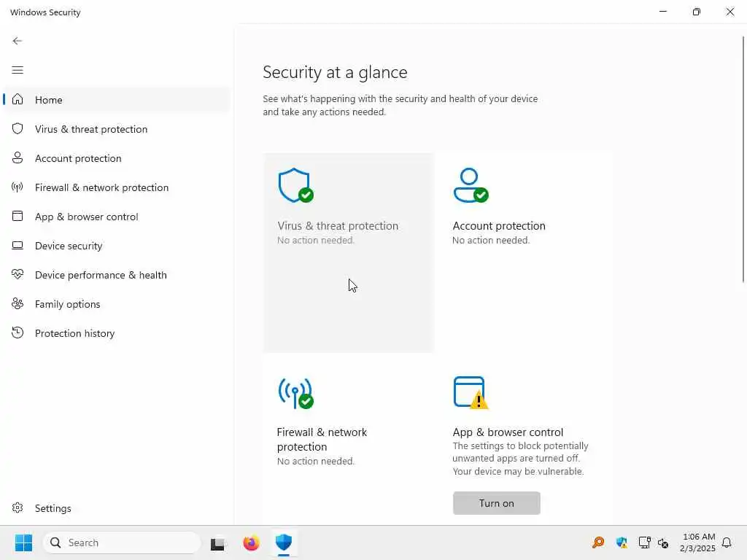Open the clock showing 1:06 AM

coord(697,542)
